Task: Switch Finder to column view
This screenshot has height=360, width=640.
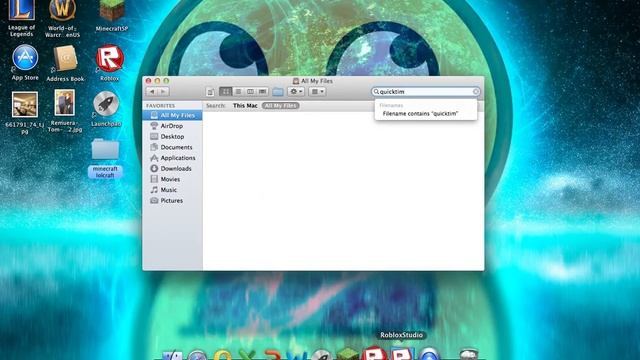Action: [x=250, y=91]
